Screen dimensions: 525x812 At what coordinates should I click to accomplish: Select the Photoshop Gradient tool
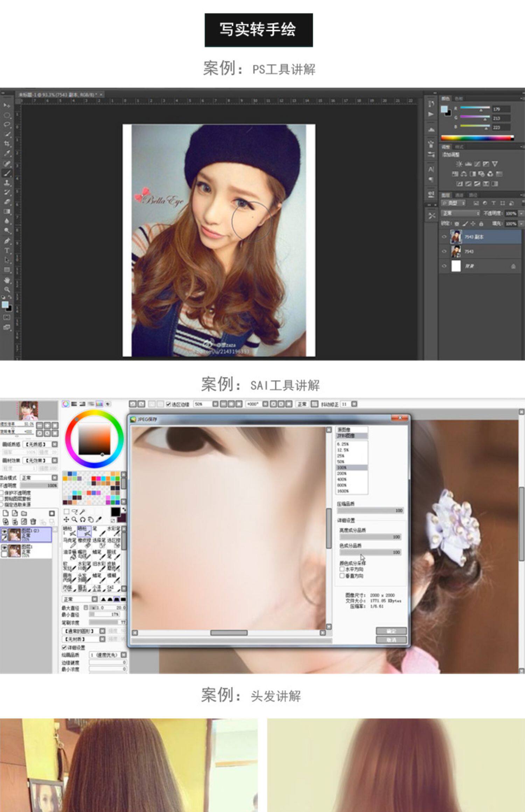[7, 212]
